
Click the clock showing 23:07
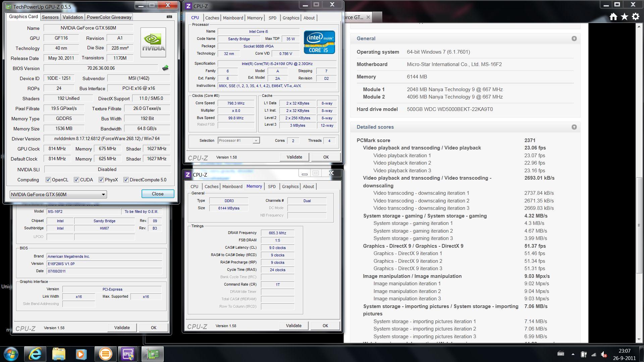pyautogui.click(x=624, y=351)
